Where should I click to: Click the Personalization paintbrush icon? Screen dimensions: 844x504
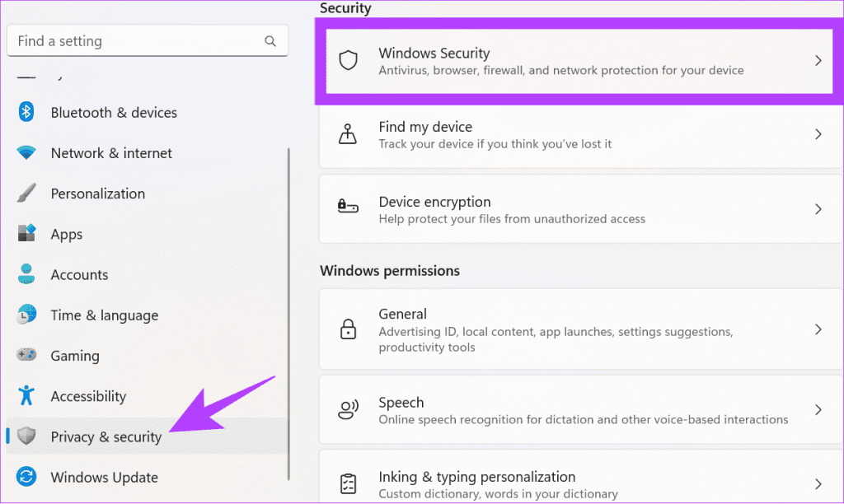[x=26, y=194]
